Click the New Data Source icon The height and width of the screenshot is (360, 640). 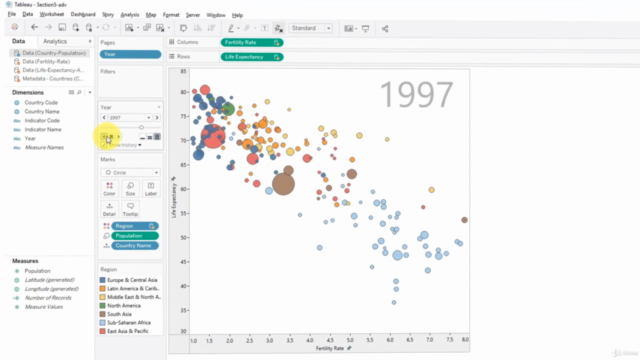pos(76,27)
